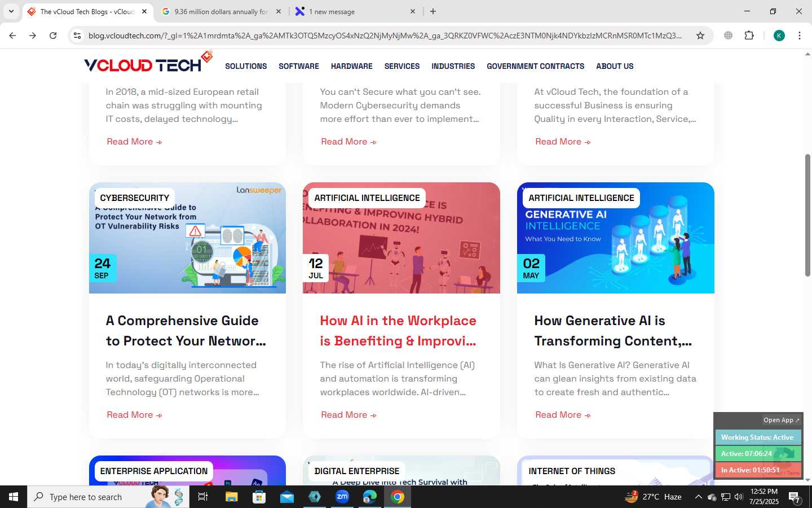Click the vCloud Tech logo
Image resolution: width=812 pixels, height=508 pixels.
click(x=148, y=62)
